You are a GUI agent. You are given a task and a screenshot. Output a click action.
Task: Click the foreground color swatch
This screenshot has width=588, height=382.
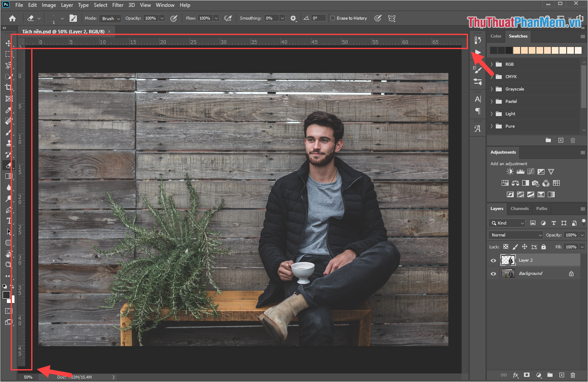click(x=6, y=295)
